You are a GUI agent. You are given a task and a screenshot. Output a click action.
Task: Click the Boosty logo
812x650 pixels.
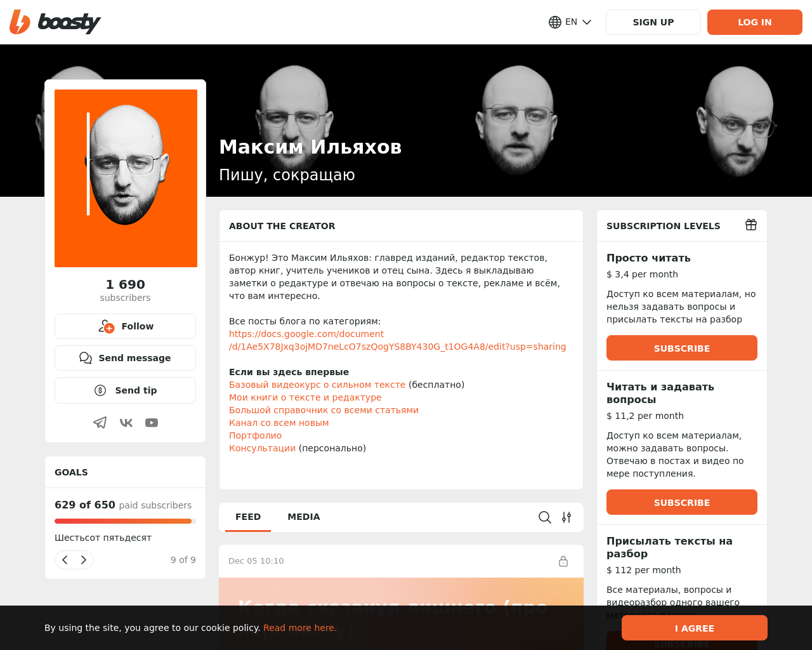55,22
